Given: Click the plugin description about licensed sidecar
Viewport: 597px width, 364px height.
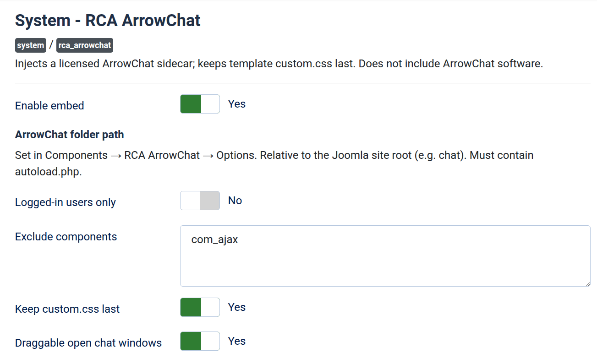Looking at the screenshot, I should tap(279, 64).
